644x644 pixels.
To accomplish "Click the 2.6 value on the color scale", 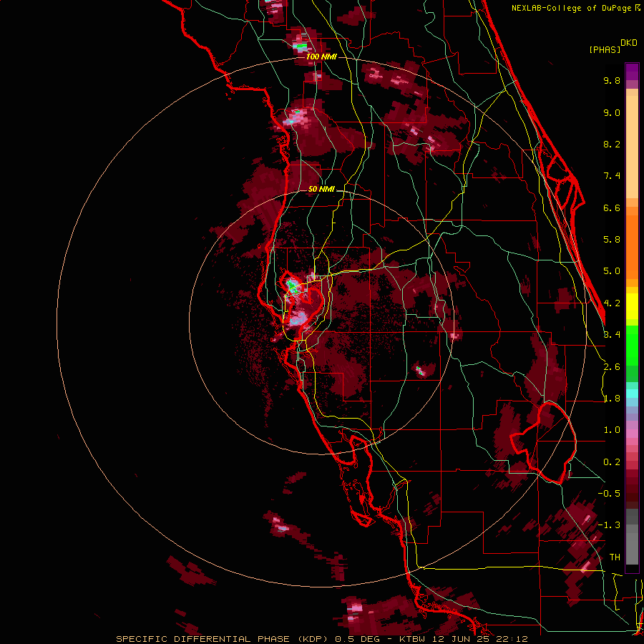I will 612,367.
